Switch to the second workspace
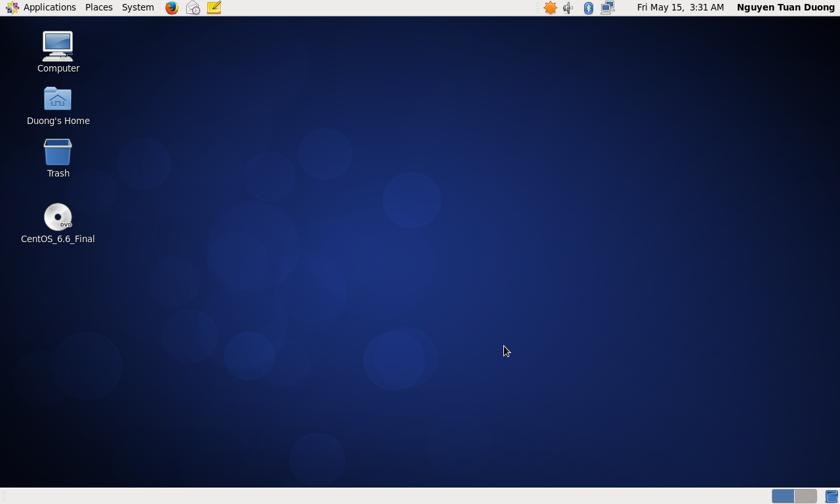The width and height of the screenshot is (840, 504). click(805, 496)
